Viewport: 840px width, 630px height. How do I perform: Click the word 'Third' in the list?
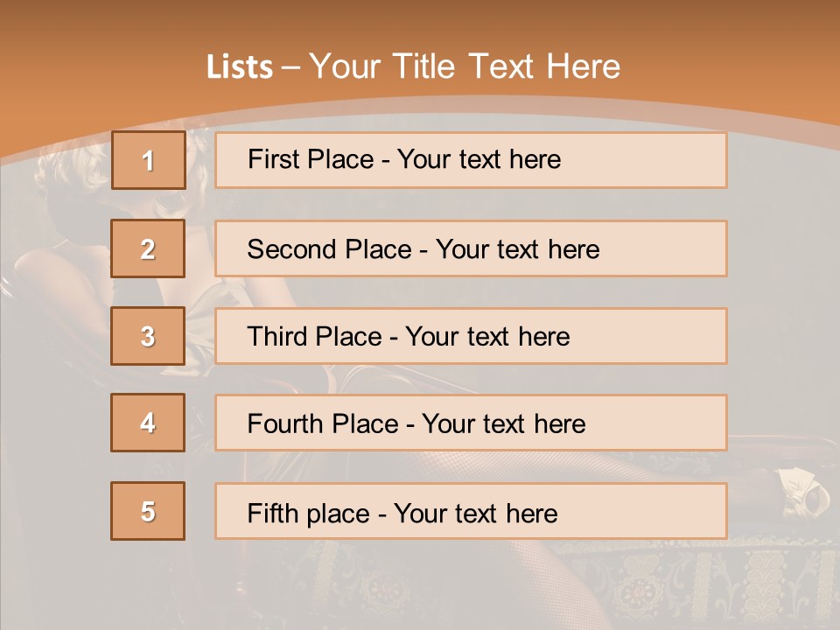273,336
